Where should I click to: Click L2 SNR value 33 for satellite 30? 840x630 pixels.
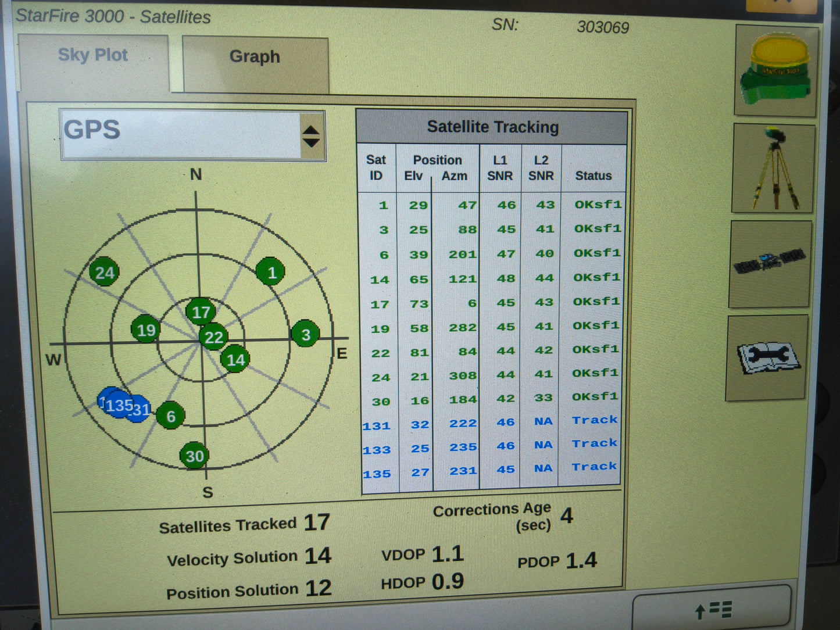tap(544, 398)
